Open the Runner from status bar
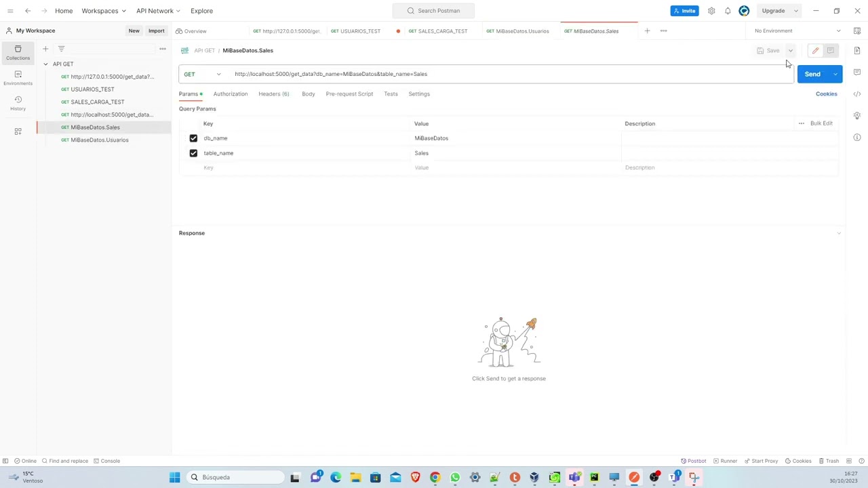The image size is (868, 488). click(x=725, y=461)
